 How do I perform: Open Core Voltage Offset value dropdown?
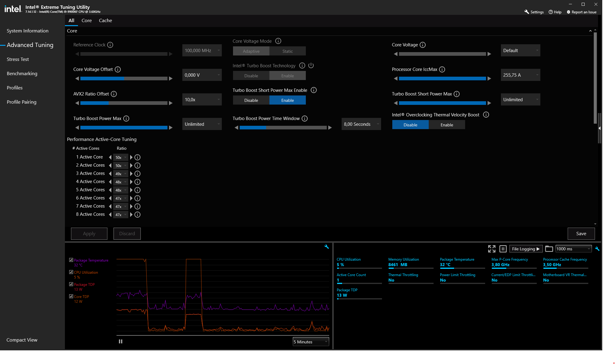coord(202,75)
